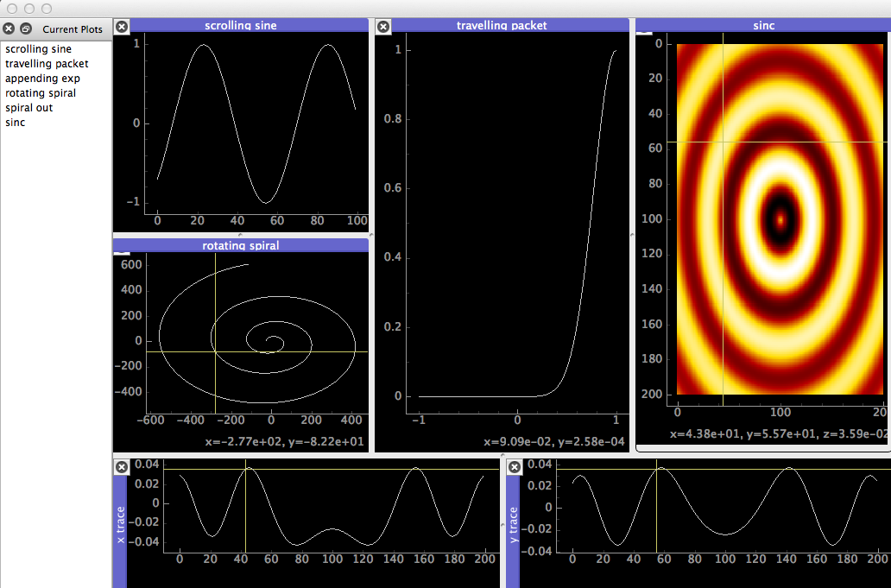
Task: Close the x trace plot dock
Action: 122,467
